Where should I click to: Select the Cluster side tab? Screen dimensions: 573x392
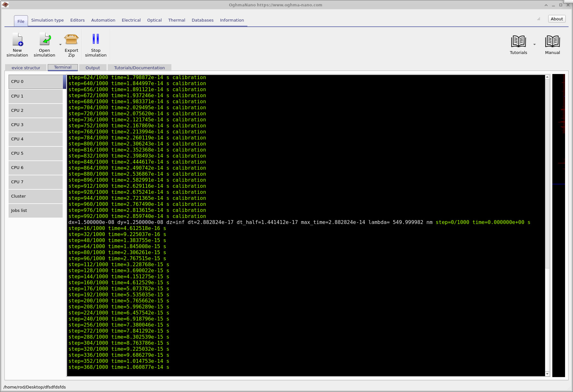[x=36, y=196]
